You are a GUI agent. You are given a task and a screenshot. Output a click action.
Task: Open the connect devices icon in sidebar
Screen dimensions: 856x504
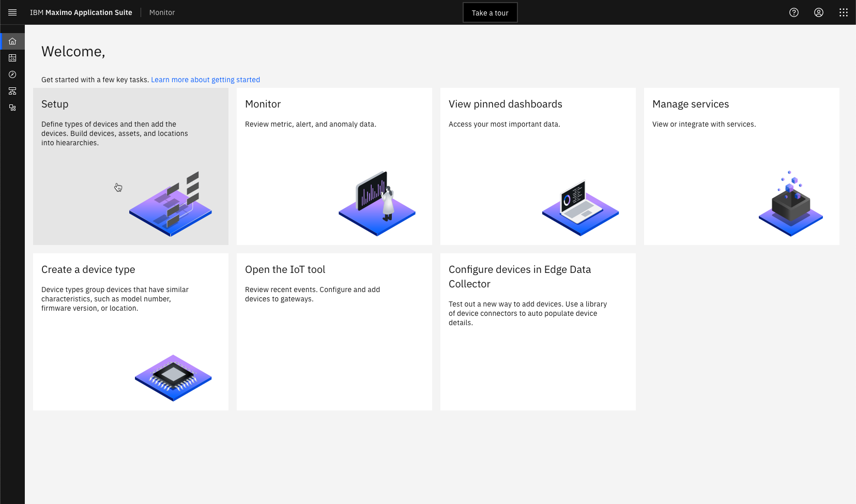(x=12, y=108)
